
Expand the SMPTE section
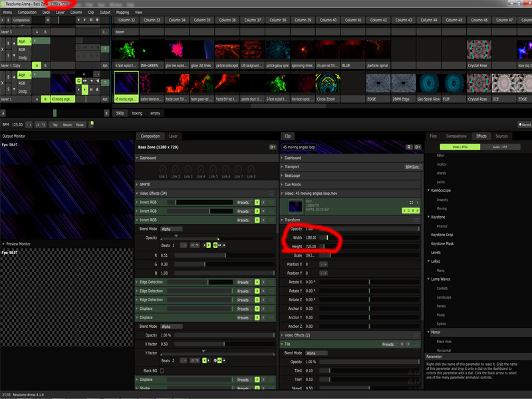[144, 184]
